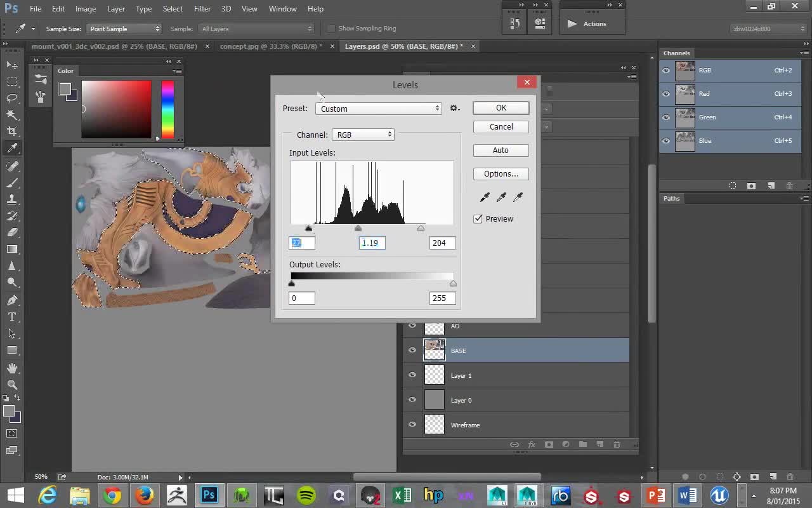Select the Clone Stamp tool

12,199
